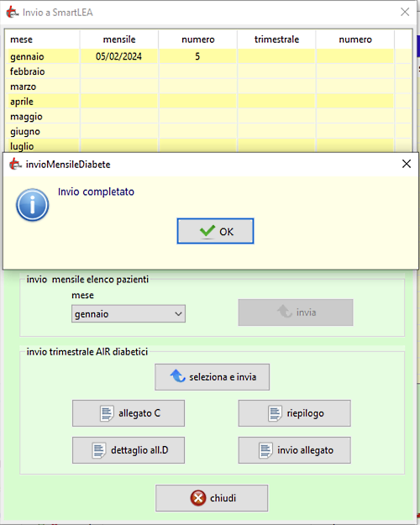Open the mese dropdown showing gennaio
420x525 pixels.
click(129, 313)
